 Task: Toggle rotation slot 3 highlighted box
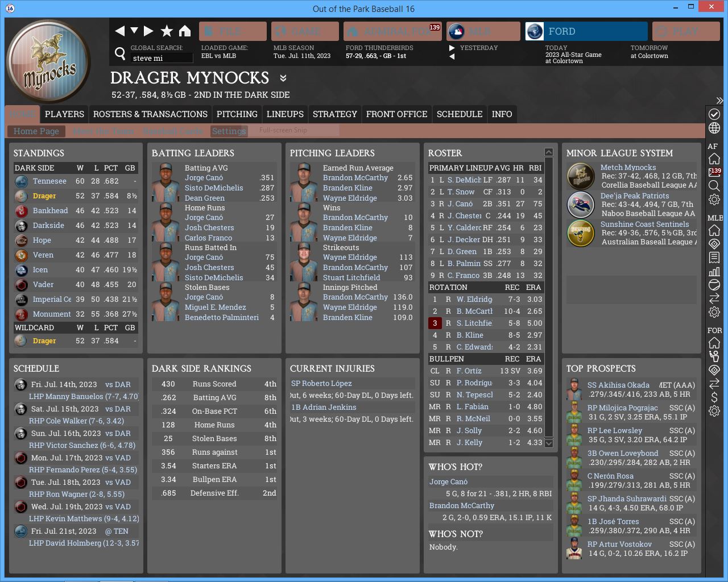435,323
